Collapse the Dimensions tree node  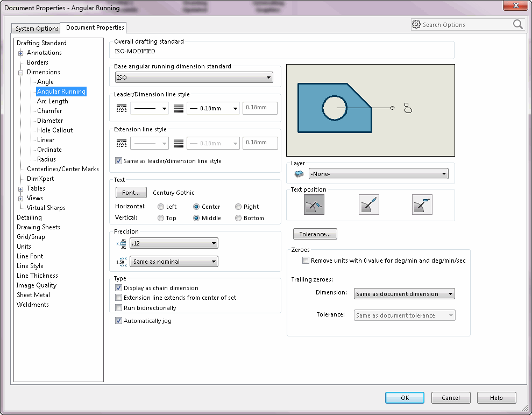[20, 73]
